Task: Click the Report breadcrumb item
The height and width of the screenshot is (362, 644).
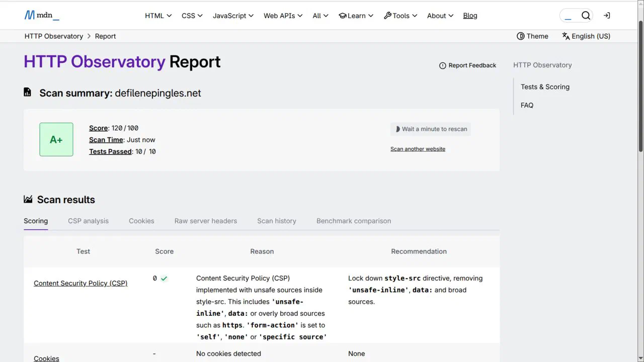Action: [105, 36]
